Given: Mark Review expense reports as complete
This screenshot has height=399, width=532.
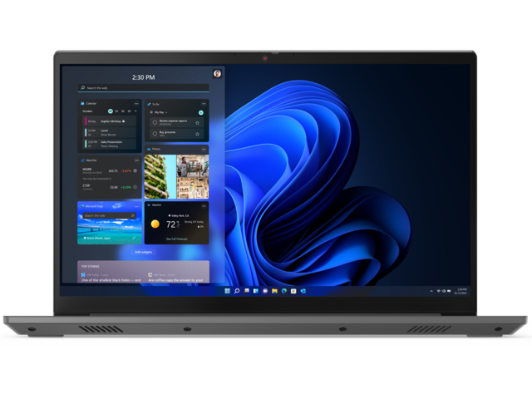Looking at the screenshot, I should (155, 121).
